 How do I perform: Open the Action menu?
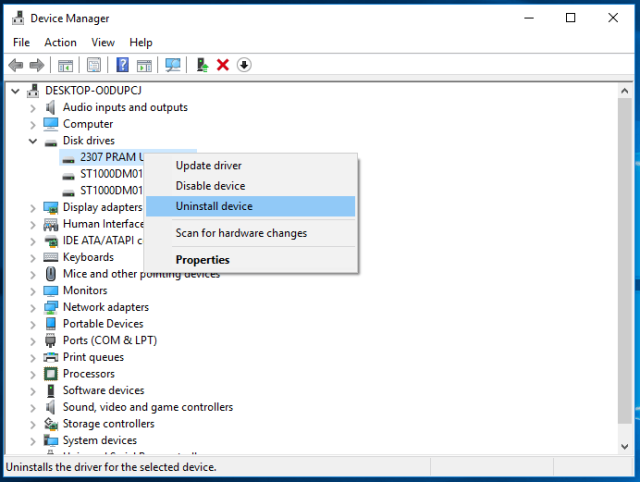pos(60,42)
